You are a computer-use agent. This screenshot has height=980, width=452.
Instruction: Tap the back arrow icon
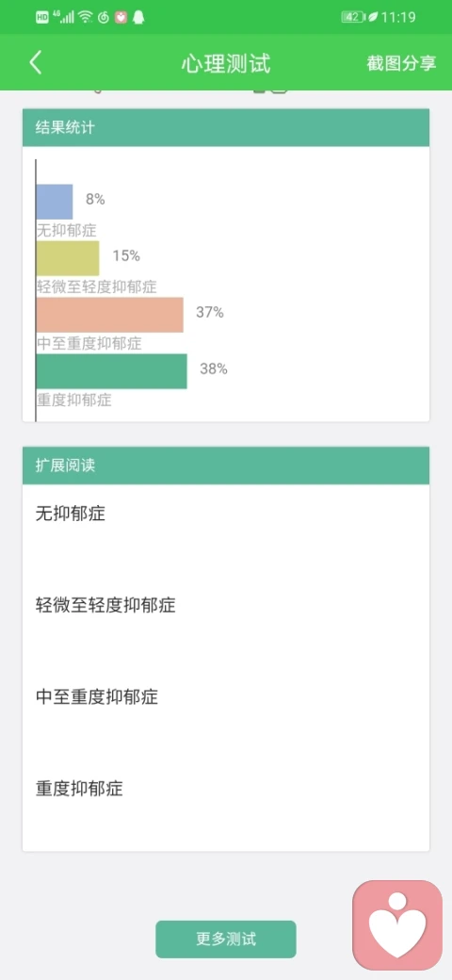click(x=36, y=63)
